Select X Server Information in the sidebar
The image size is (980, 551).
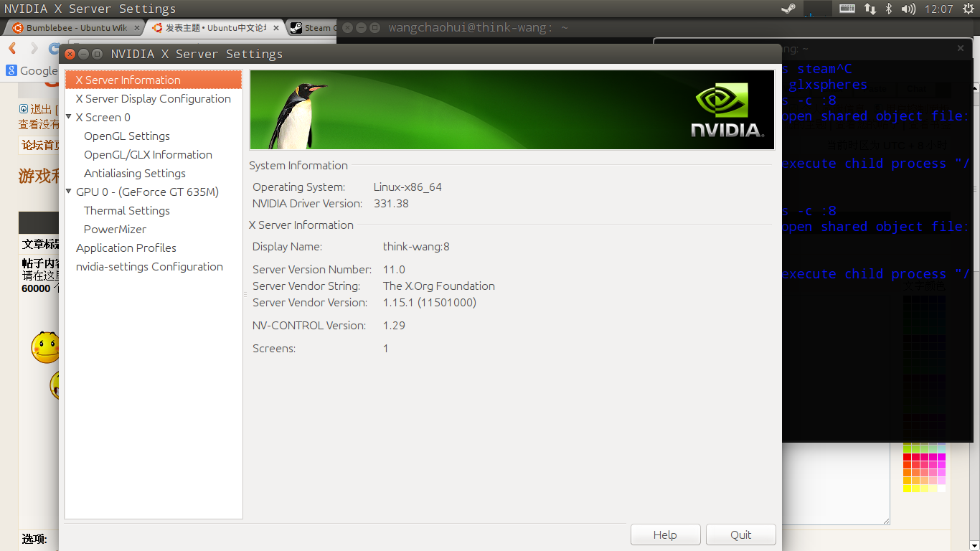click(154, 80)
